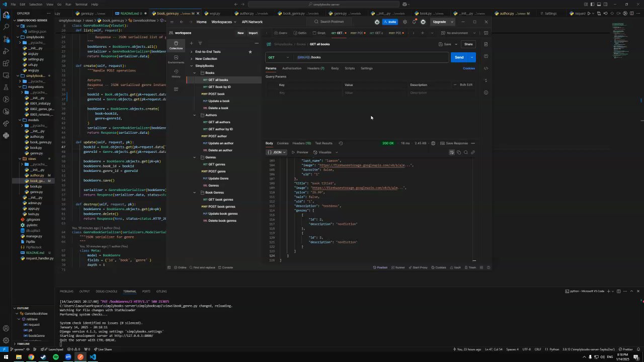Click the Share button

click(x=468, y=44)
